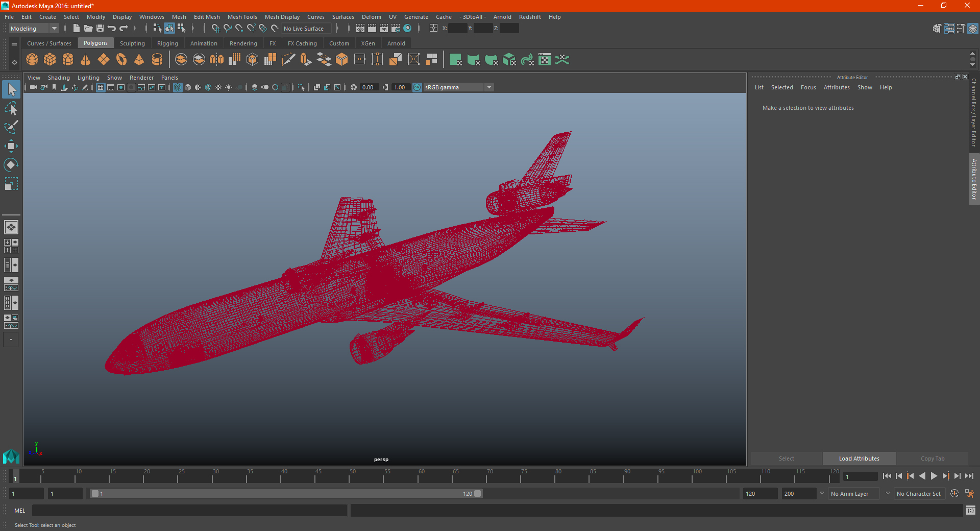
Task: Open the UV Editor checker shelf icon
Action: 545,60
